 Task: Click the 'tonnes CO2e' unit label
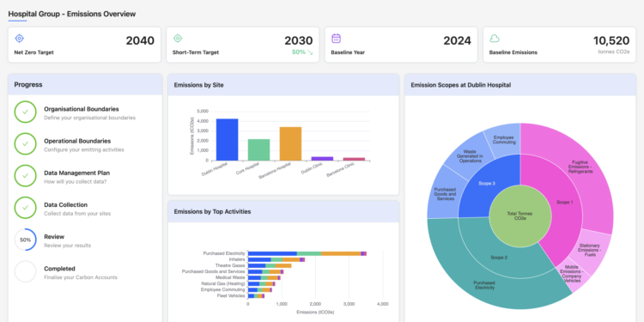click(x=614, y=52)
